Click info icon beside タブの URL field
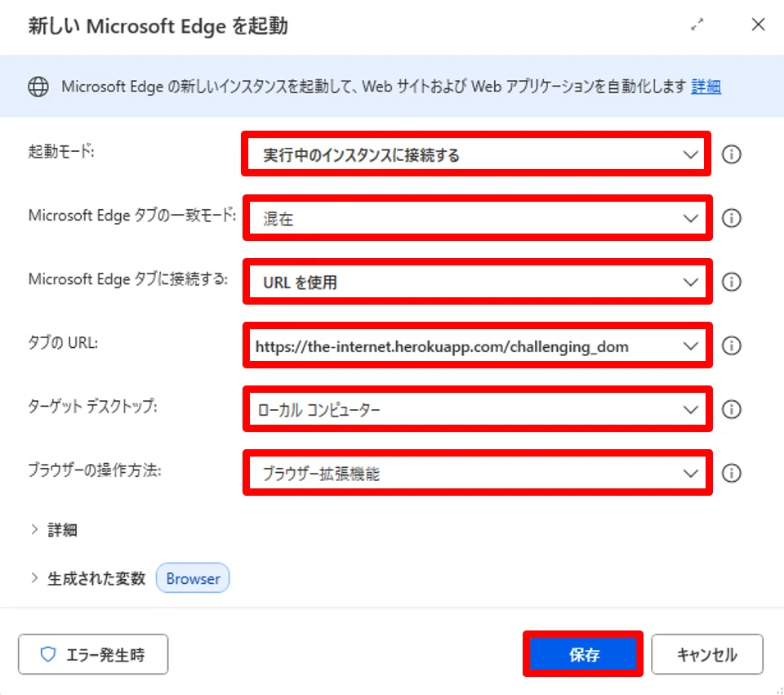784x695 pixels. pyautogui.click(x=731, y=345)
